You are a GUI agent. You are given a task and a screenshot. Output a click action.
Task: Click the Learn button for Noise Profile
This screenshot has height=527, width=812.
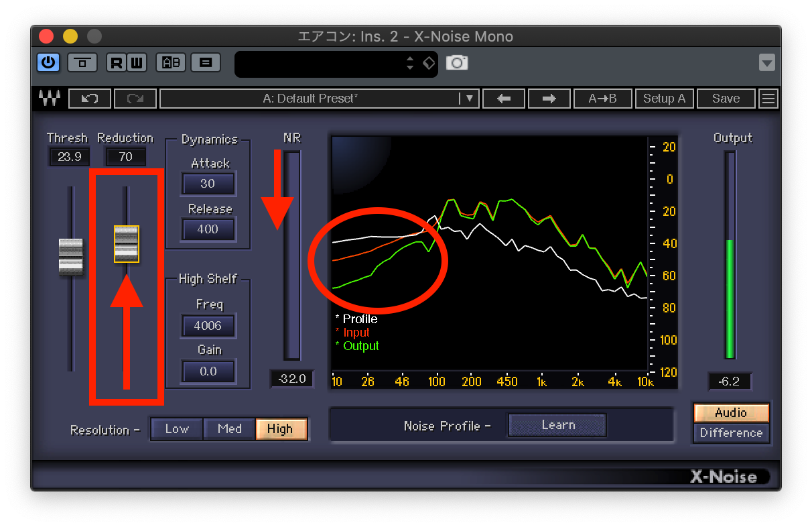coord(557,424)
